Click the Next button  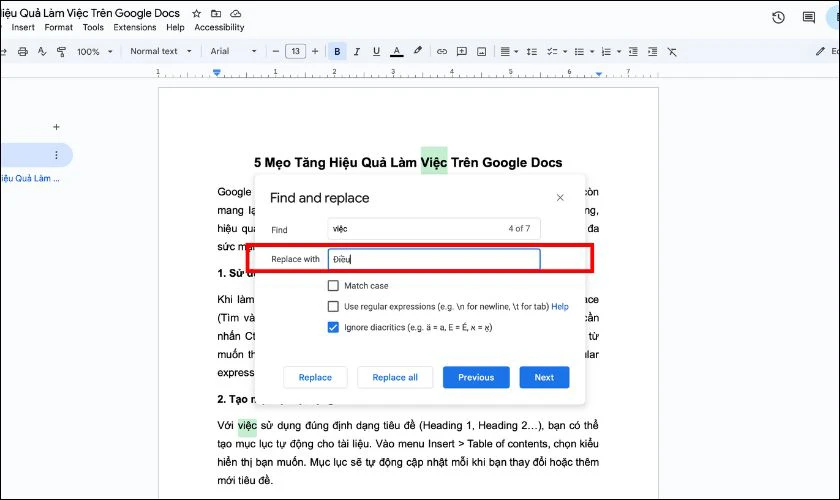click(x=544, y=377)
